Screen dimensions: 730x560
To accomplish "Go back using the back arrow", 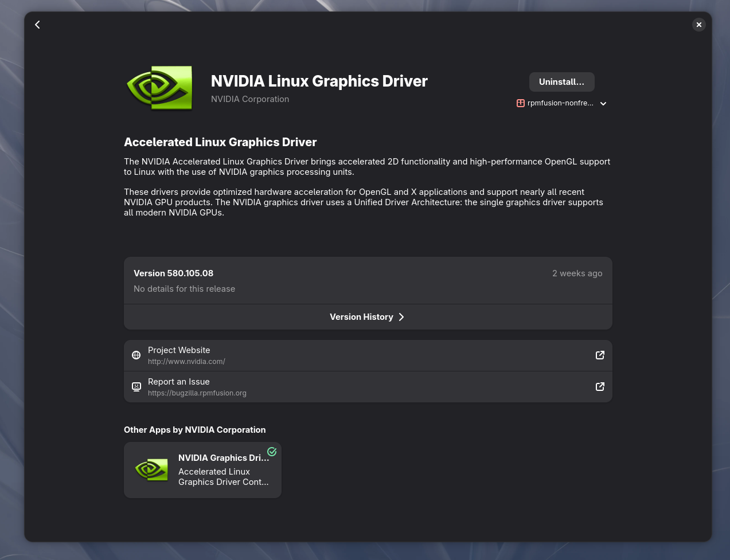I will pos(37,25).
